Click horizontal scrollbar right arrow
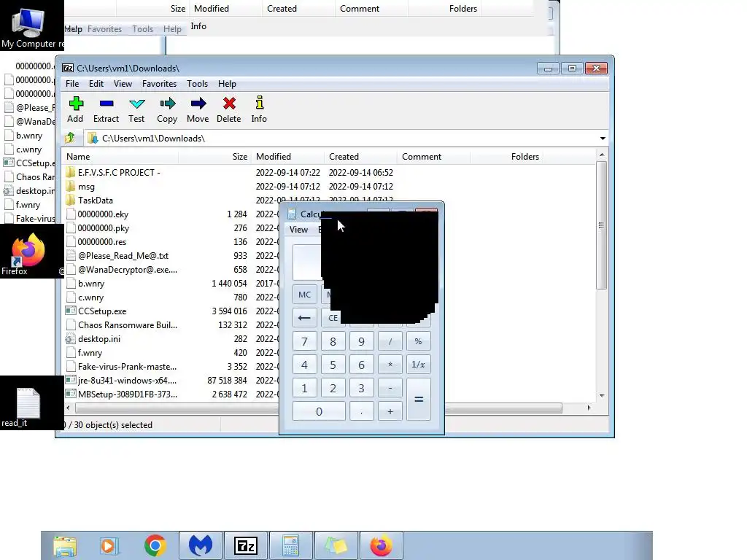 589,408
